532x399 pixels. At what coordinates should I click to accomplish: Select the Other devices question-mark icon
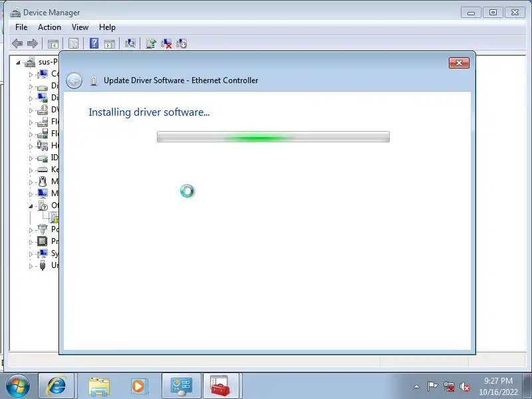[x=43, y=205]
